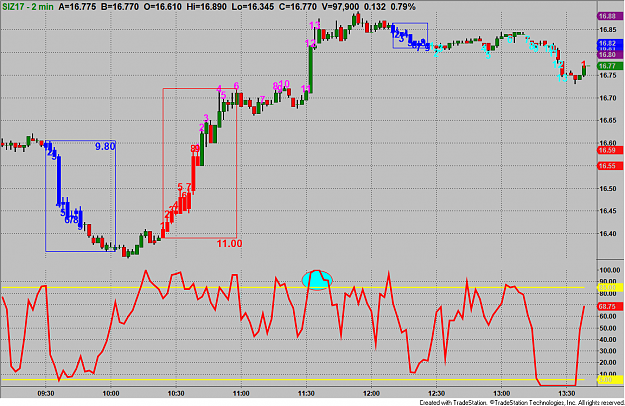Select the A=16.775 ask value
Viewport: 625px width, 406px height.
pyautogui.click(x=77, y=7)
